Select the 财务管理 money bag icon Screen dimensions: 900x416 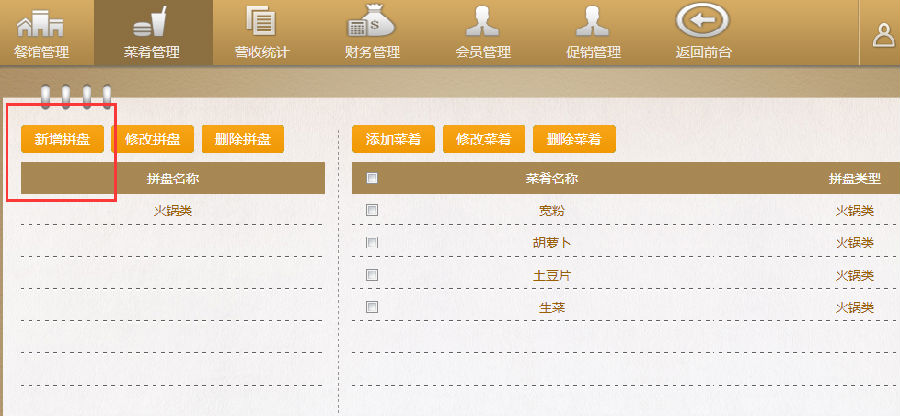372,22
